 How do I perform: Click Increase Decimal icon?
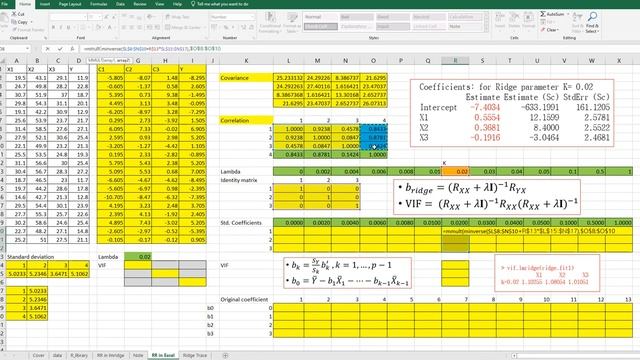tap(243, 27)
